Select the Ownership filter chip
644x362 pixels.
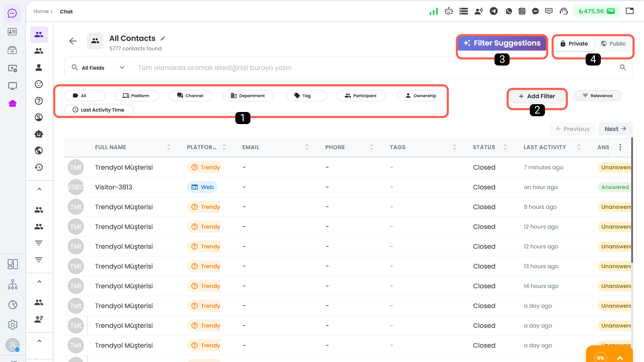[x=421, y=96]
